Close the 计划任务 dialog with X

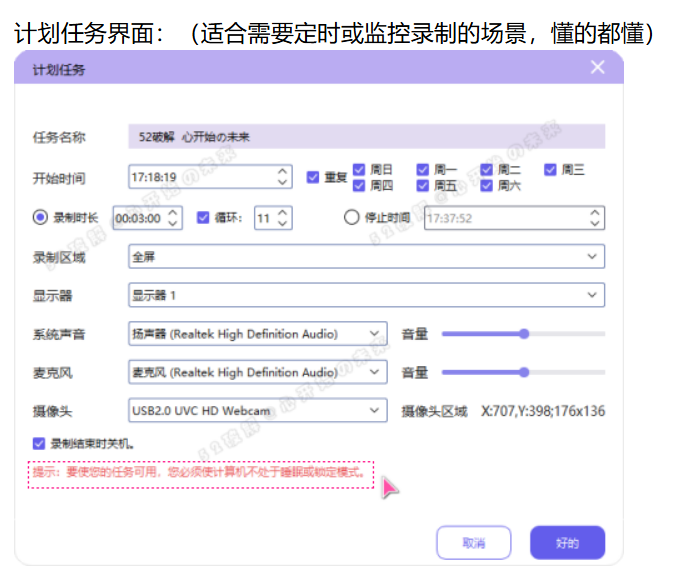point(597,67)
